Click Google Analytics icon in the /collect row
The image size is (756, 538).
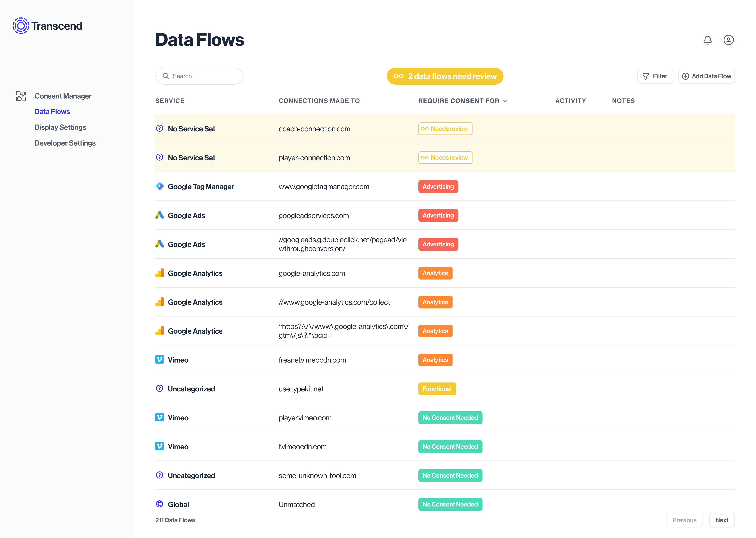(160, 302)
